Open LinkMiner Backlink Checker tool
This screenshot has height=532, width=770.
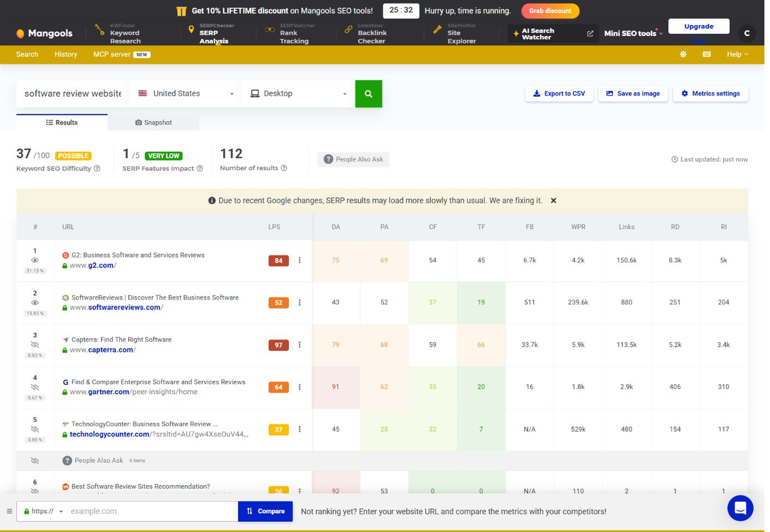click(365, 34)
